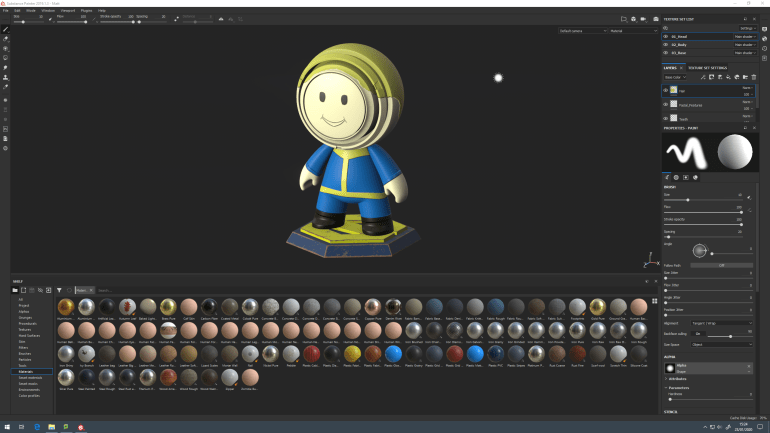Select the Eraser tool
Screen dimensions: 770x433
5,39
